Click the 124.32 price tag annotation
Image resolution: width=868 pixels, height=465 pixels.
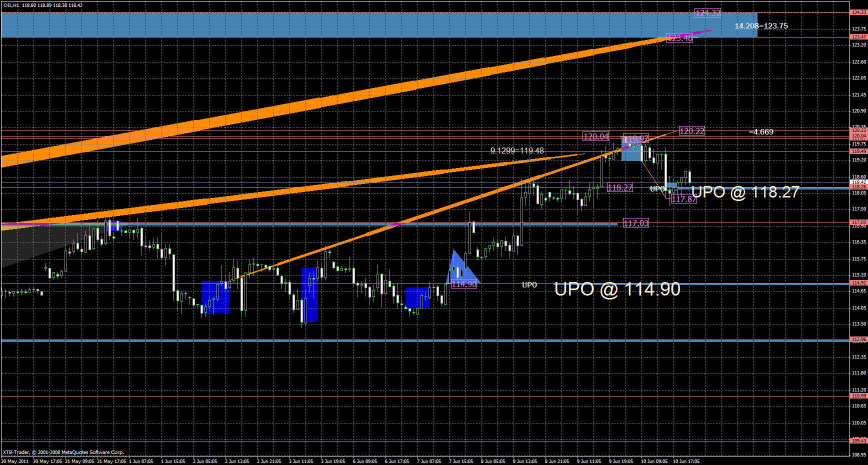tap(708, 13)
